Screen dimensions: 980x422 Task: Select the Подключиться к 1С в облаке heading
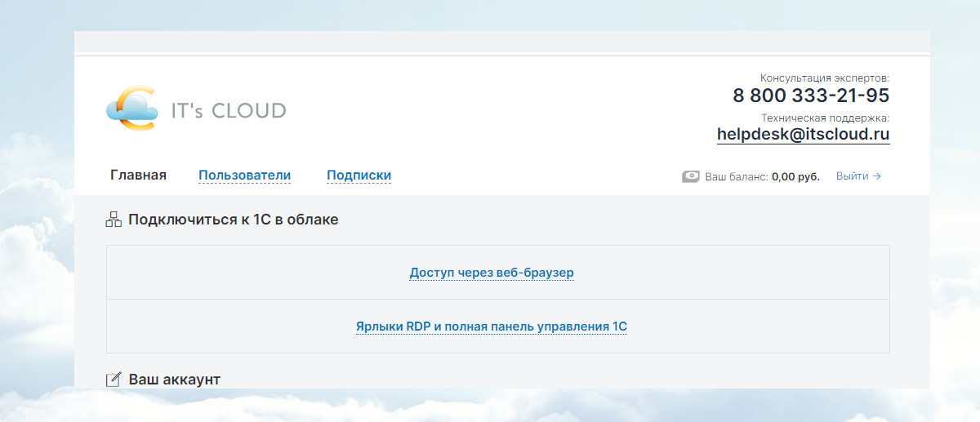coord(233,220)
